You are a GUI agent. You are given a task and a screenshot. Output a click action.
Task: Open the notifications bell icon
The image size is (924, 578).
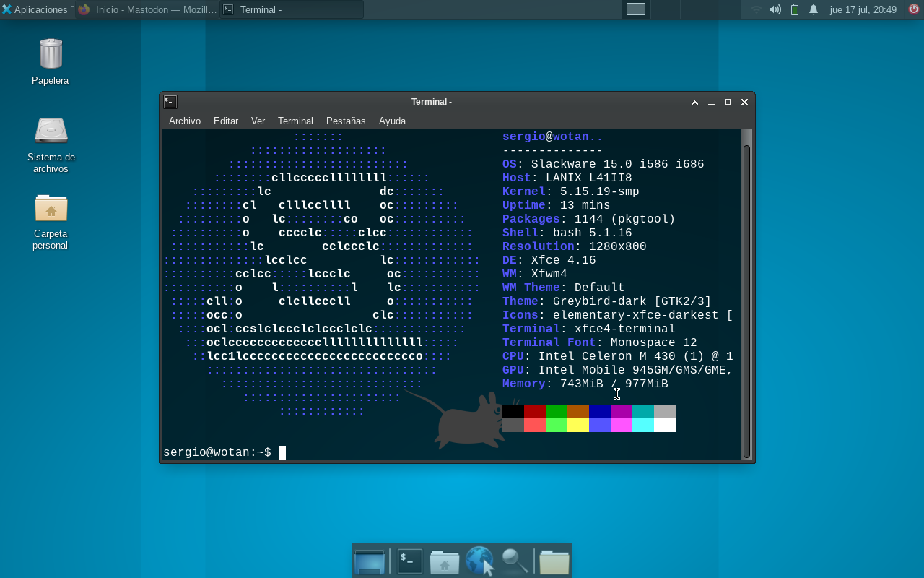(x=814, y=9)
